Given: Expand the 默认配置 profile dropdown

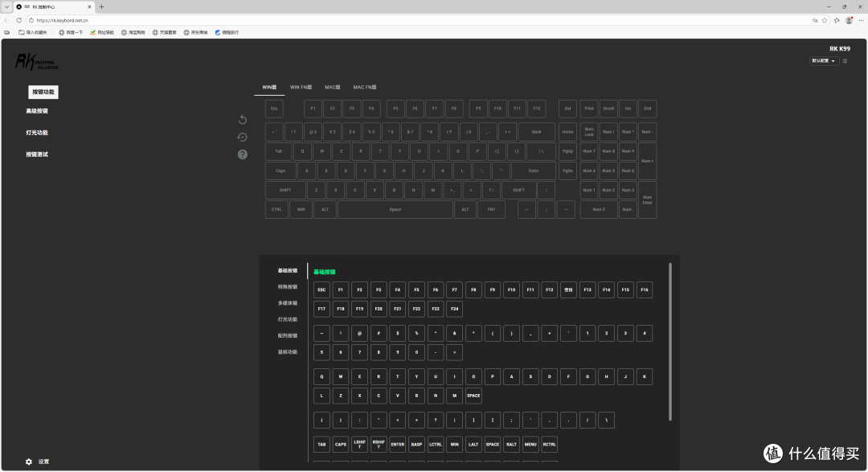Looking at the screenshot, I should pos(824,61).
